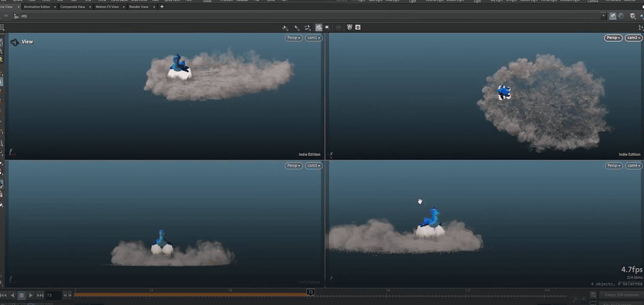The width and height of the screenshot is (644, 305).
Task: Play the animation forward
Action: 31,295
